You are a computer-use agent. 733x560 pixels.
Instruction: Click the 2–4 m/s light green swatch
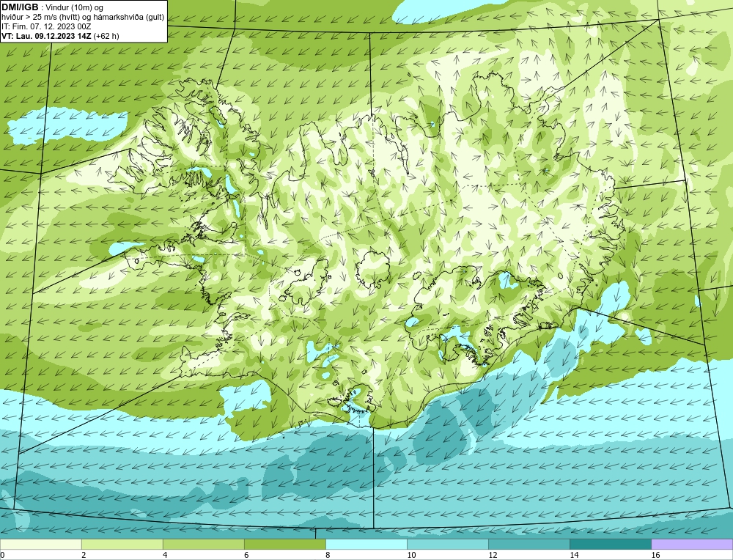pyautogui.click(x=122, y=544)
